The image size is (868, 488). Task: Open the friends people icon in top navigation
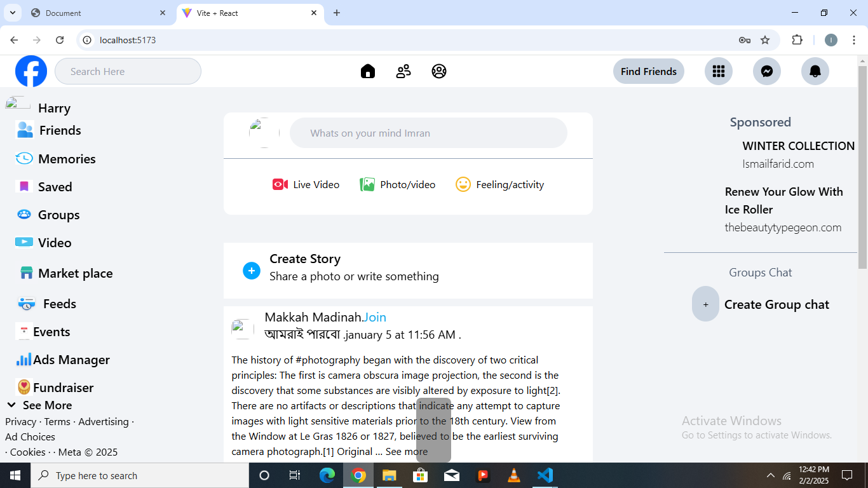(403, 71)
